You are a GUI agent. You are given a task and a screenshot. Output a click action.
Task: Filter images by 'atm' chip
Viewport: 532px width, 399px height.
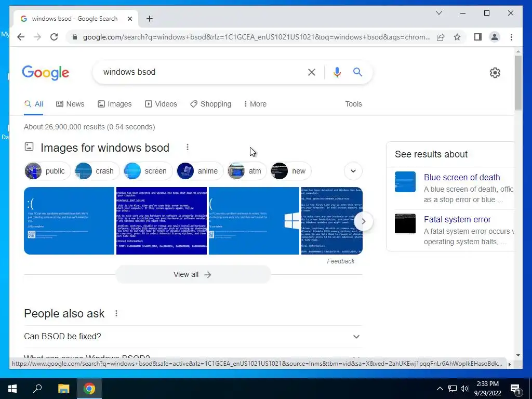[247, 171]
